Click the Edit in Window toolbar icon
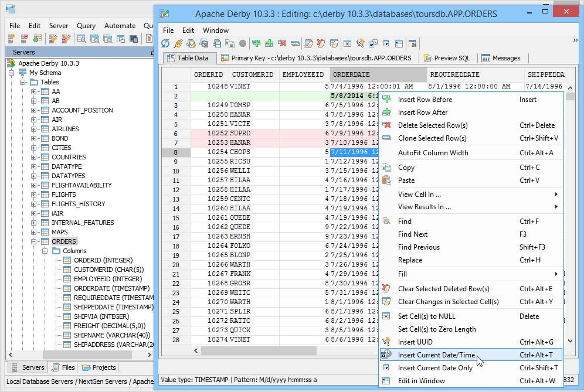Viewport: 584px width, 392px height. [x=399, y=43]
